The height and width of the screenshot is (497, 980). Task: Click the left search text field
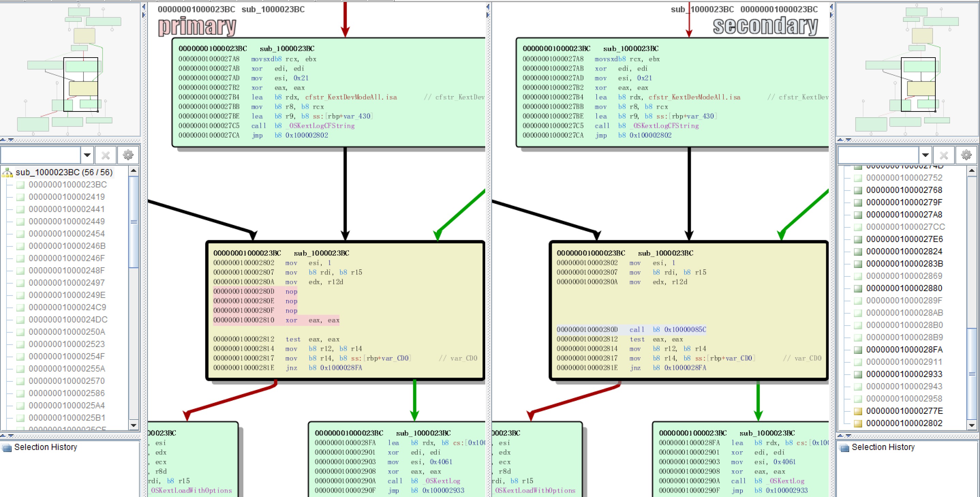click(40, 155)
